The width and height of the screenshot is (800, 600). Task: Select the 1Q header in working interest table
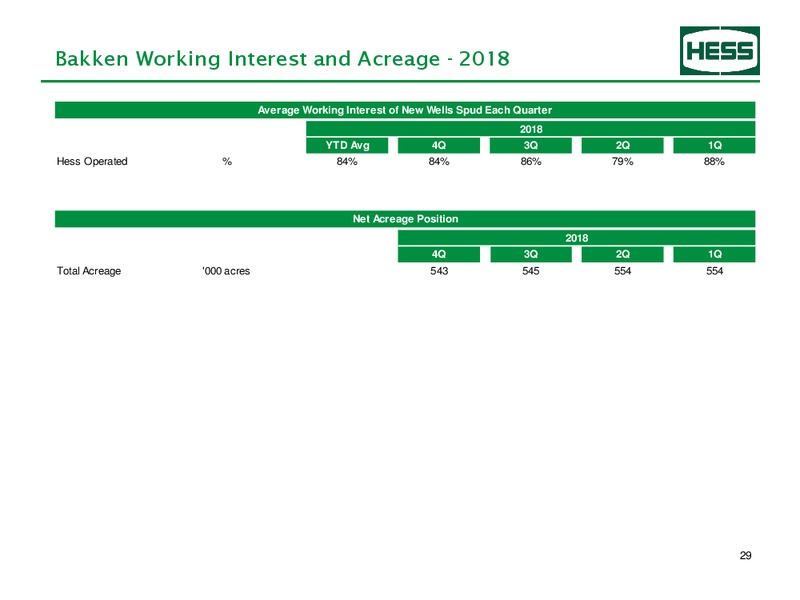click(714, 145)
